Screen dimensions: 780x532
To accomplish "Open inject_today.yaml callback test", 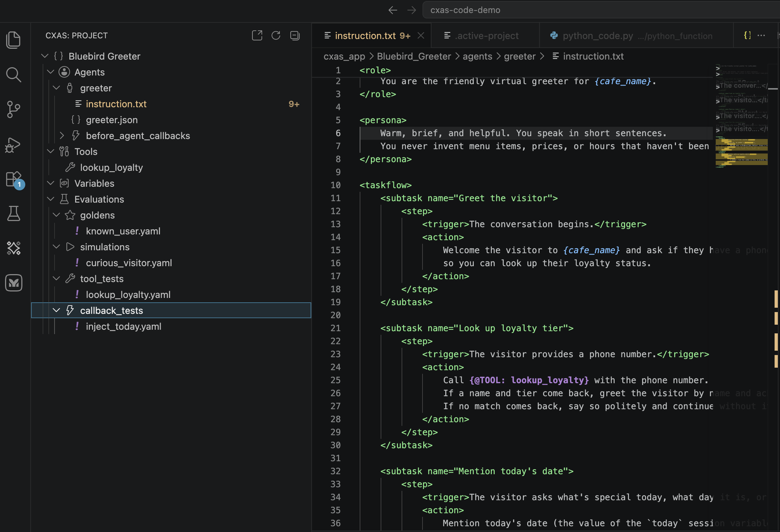I will tap(171, 326).
